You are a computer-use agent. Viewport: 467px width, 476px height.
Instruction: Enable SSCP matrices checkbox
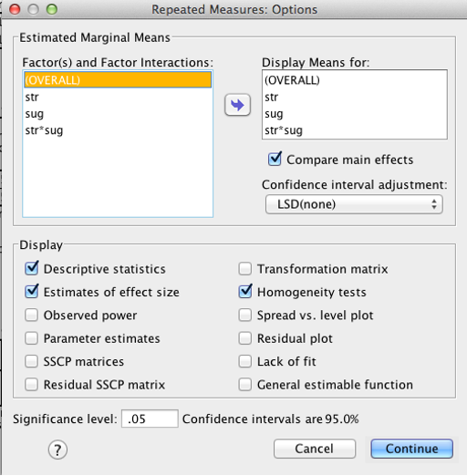32,361
